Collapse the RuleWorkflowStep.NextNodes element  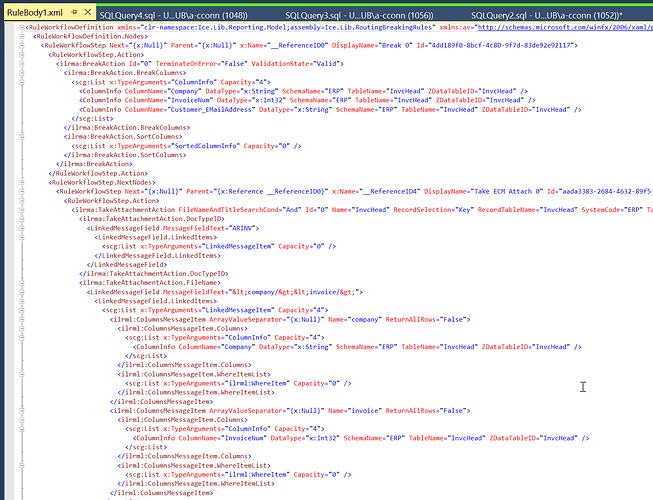click(x=22, y=183)
